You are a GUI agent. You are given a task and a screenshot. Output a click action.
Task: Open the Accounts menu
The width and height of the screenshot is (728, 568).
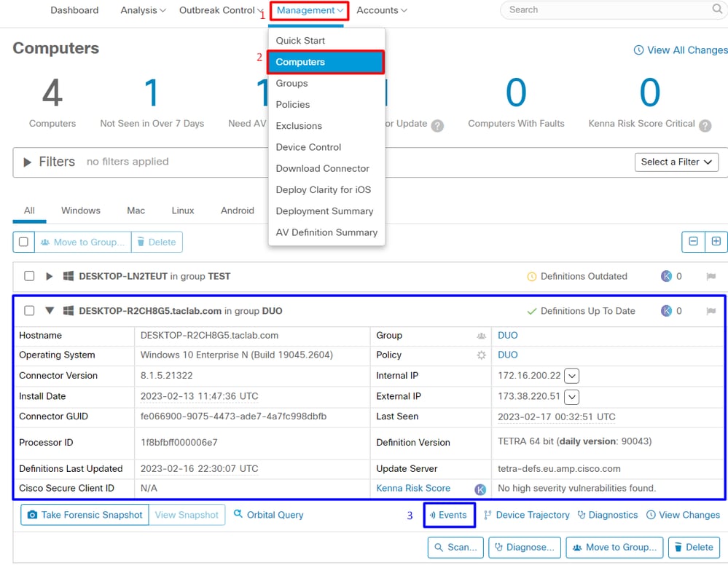382,10
